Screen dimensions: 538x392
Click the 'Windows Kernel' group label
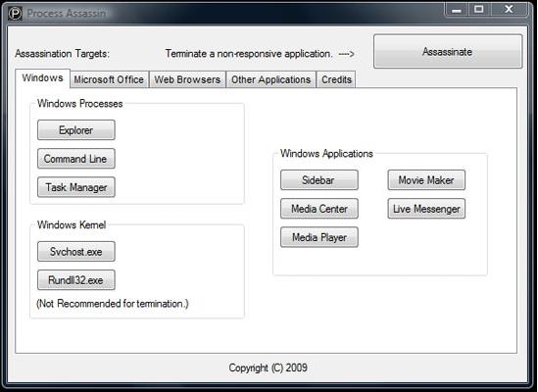point(72,224)
